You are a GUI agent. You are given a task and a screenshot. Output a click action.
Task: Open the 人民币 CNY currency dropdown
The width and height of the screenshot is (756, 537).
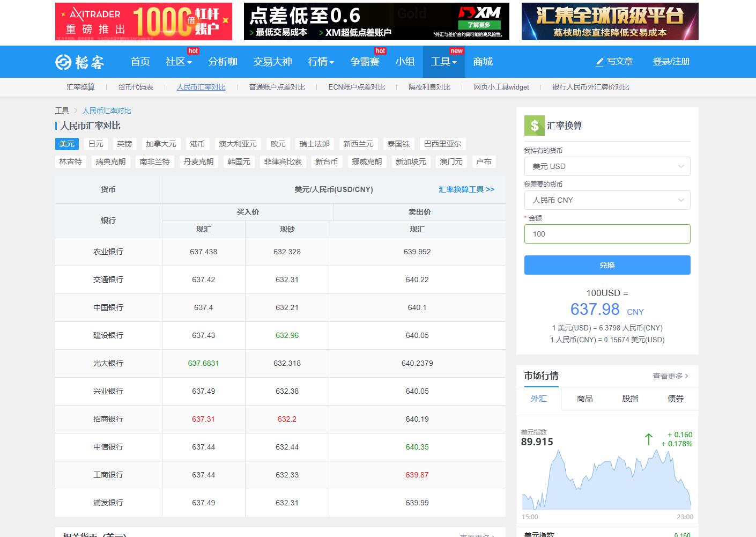607,200
